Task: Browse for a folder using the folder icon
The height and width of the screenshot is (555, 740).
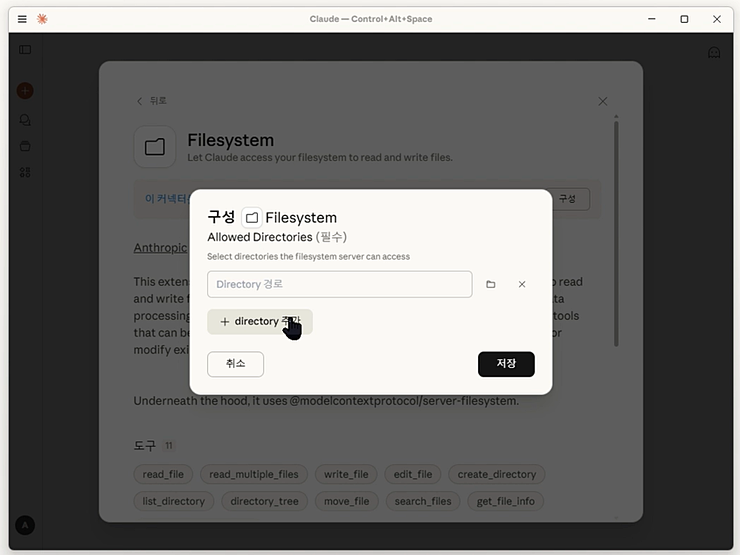Action: point(491,284)
